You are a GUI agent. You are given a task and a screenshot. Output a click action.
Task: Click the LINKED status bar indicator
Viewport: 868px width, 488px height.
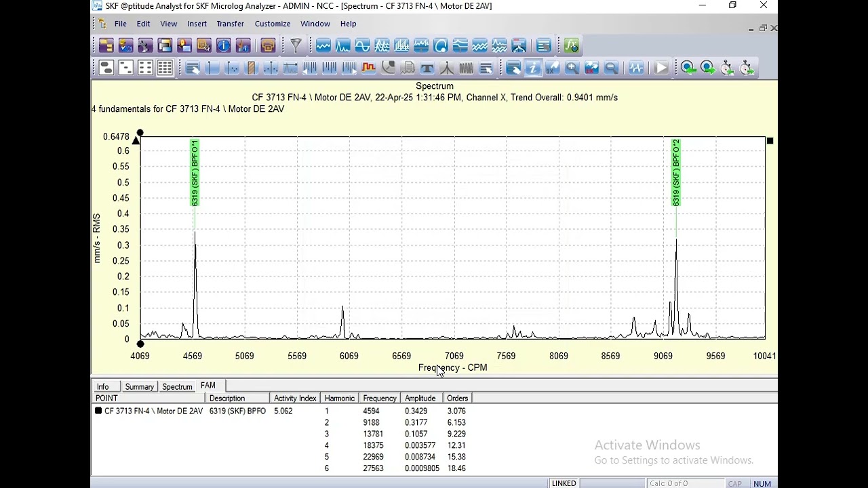564,483
